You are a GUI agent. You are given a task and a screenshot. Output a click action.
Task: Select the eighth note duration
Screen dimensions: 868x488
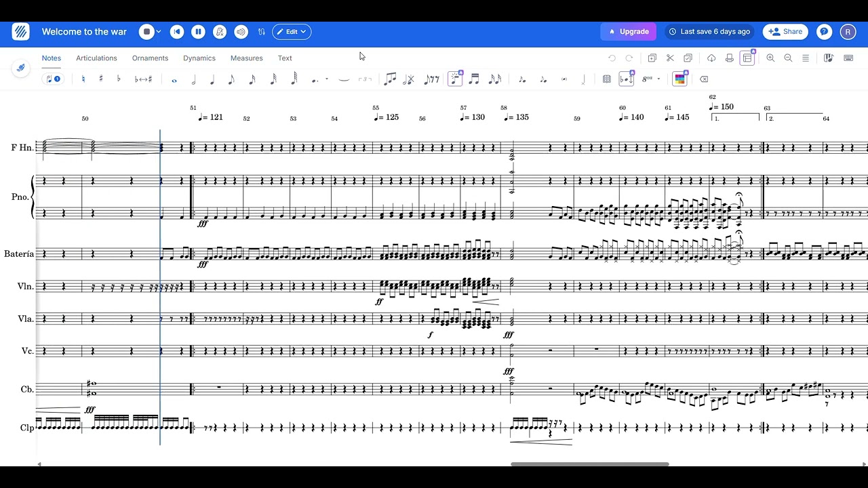click(231, 80)
